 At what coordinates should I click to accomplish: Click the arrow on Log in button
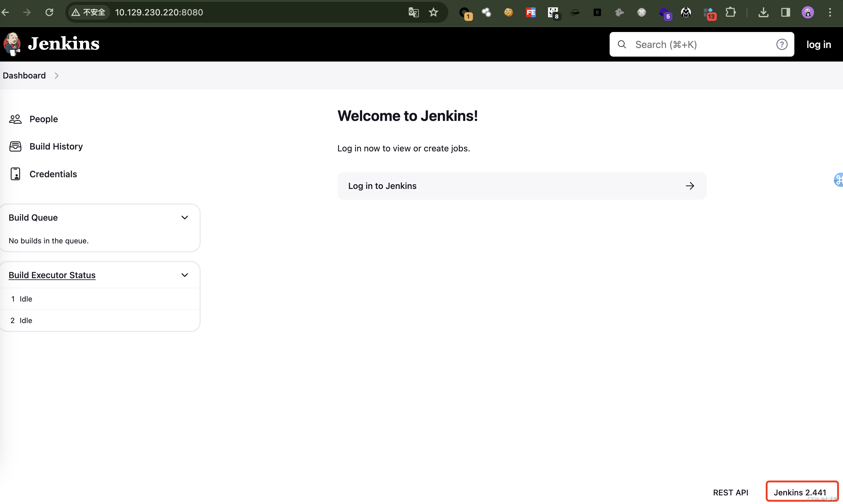coord(690,186)
